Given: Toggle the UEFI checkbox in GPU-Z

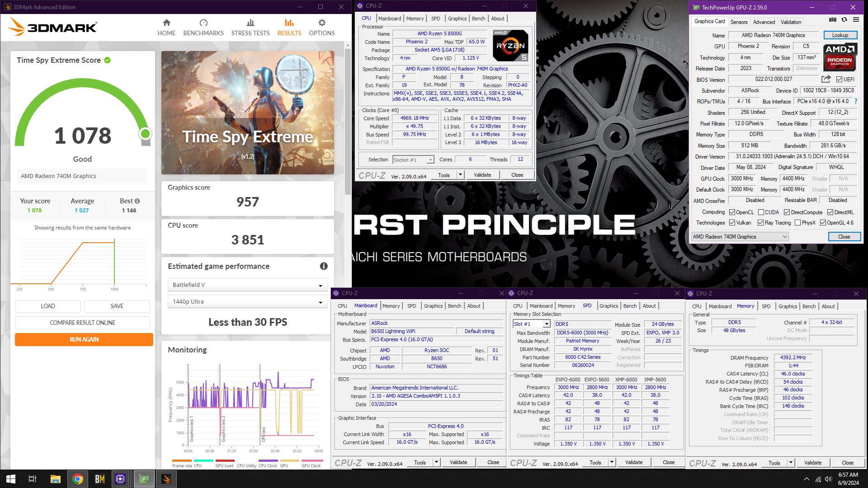Looking at the screenshot, I should (839, 80).
